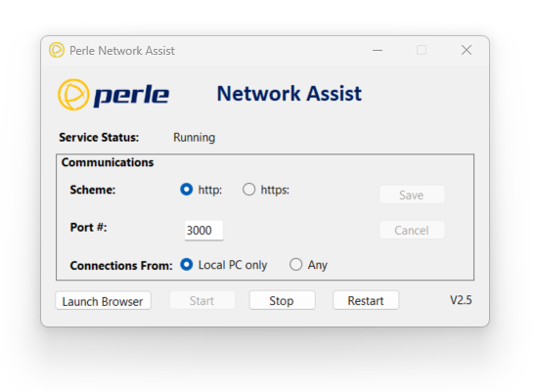Image resolution: width=536 pixels, height=392 pixels.
Task: Click the maximize window button
Action: pyautogui.click(x=422, y=50)
